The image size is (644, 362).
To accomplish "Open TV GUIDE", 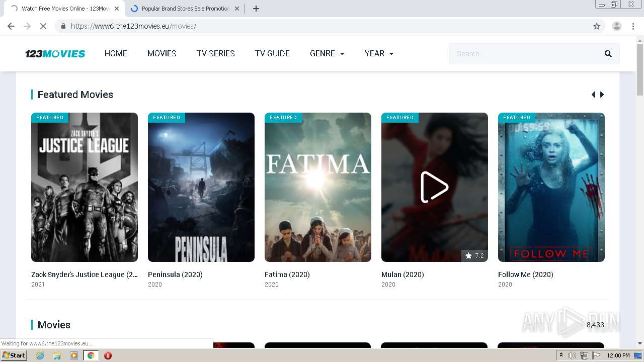I will tap(272, 53).
